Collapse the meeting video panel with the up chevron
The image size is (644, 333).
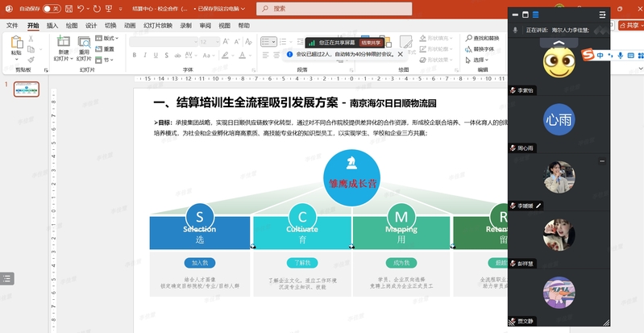tap(559, 43)
